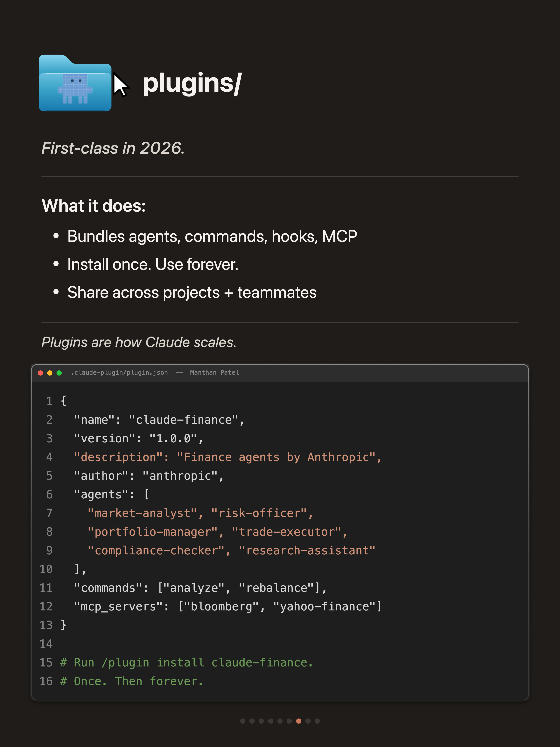Click the green dot in code window titlebar
560x747 pixels.
(59, 373)
